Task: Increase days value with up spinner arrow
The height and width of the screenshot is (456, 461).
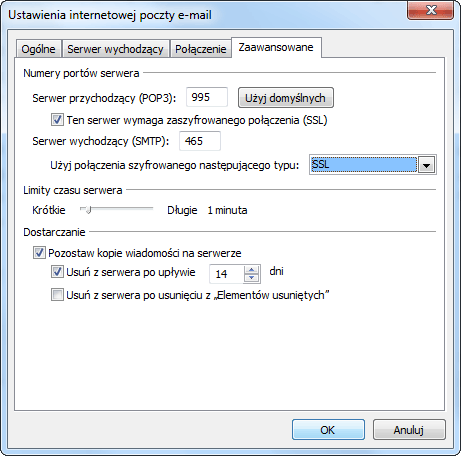Action: pos(252,270)
